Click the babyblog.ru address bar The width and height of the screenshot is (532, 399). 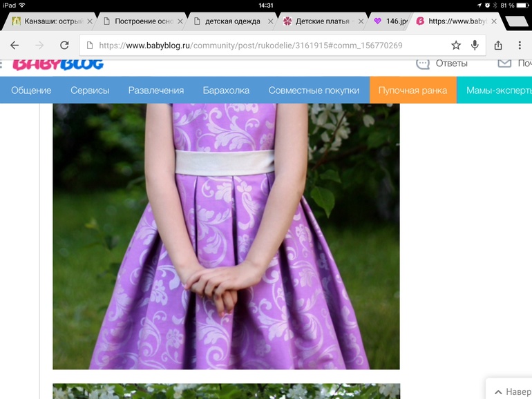pyautogui.click(x=263, y=46)
